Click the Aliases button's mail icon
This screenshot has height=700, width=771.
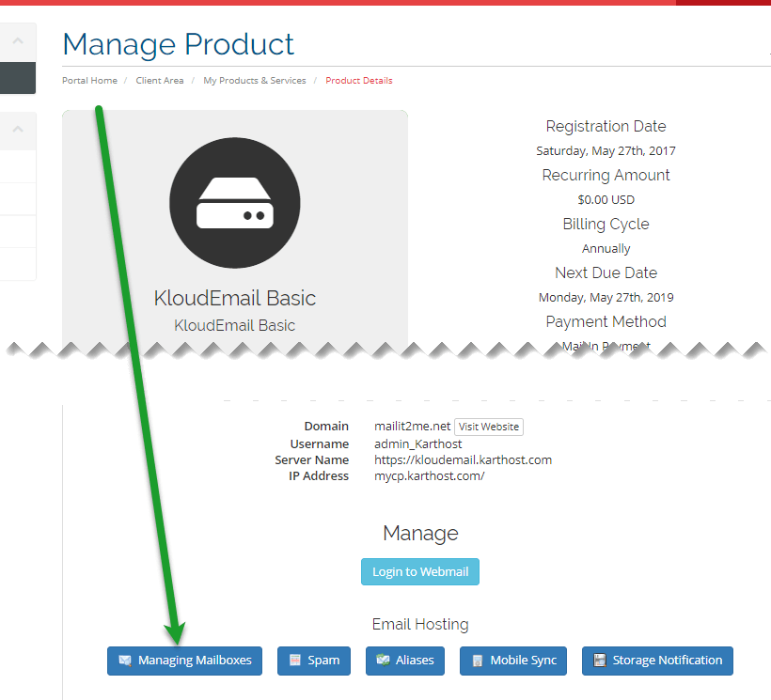pos(383,660)
